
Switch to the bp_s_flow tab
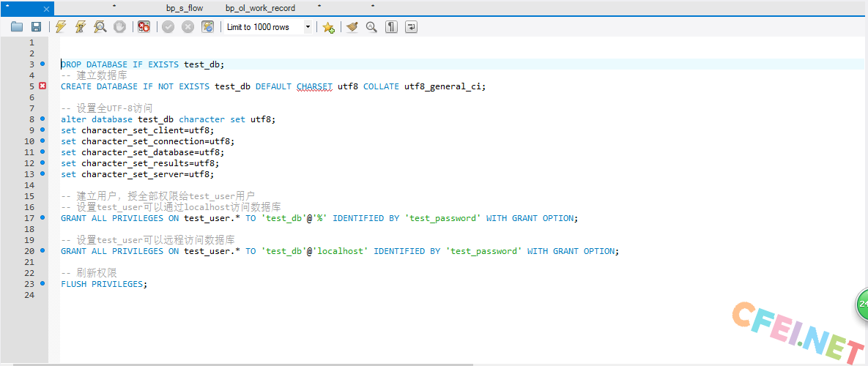click(x=185, y=8)
